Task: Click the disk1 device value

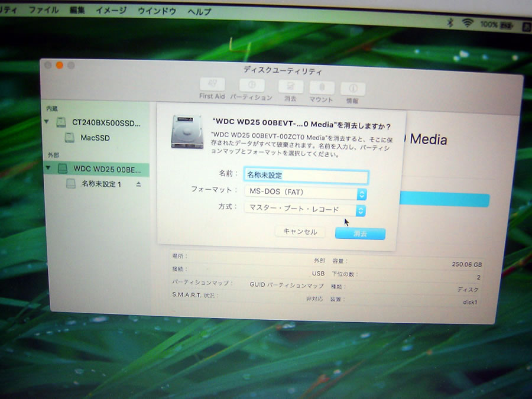Action: 471,301
